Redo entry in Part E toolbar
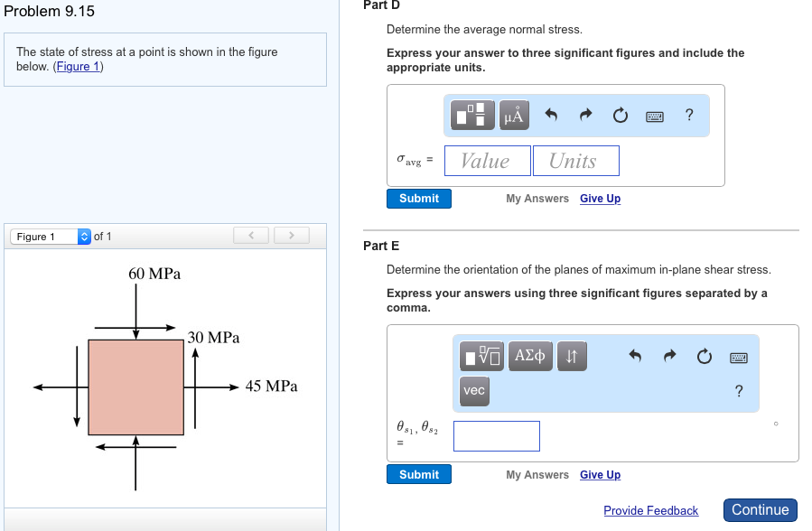 pyautogui.click(x=669, y=356)
